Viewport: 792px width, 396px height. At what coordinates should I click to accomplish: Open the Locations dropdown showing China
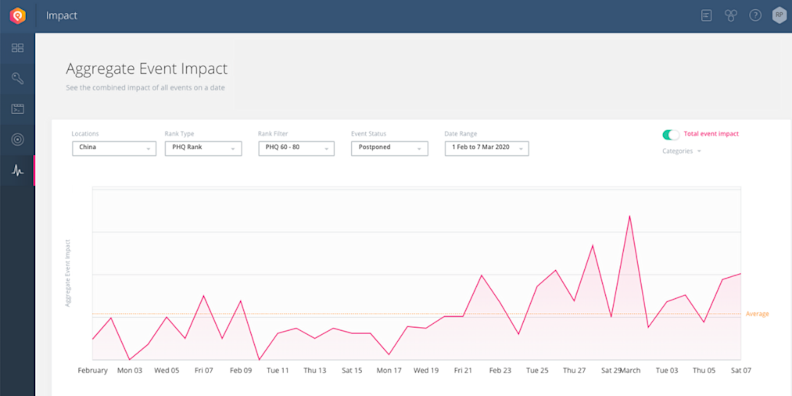click(x=114, y=148)
